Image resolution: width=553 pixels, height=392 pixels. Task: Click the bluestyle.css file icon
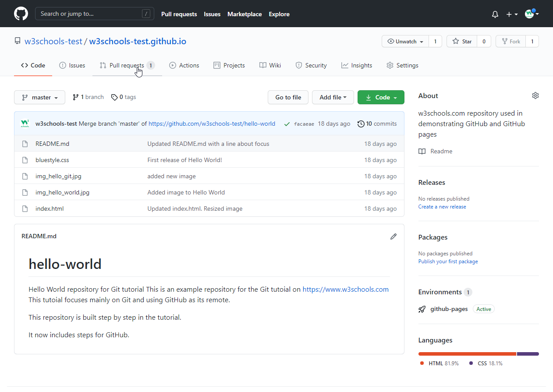pos(25,160)
